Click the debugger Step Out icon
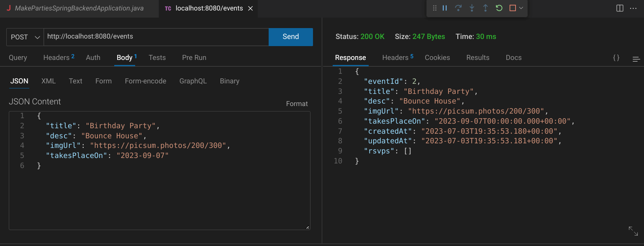The height and width of the screenshot is (246, 644). (x=485, y=8)
